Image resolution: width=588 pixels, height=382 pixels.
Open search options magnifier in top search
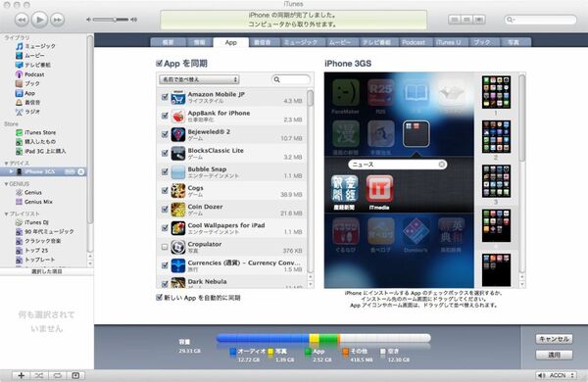click(510, 20)
